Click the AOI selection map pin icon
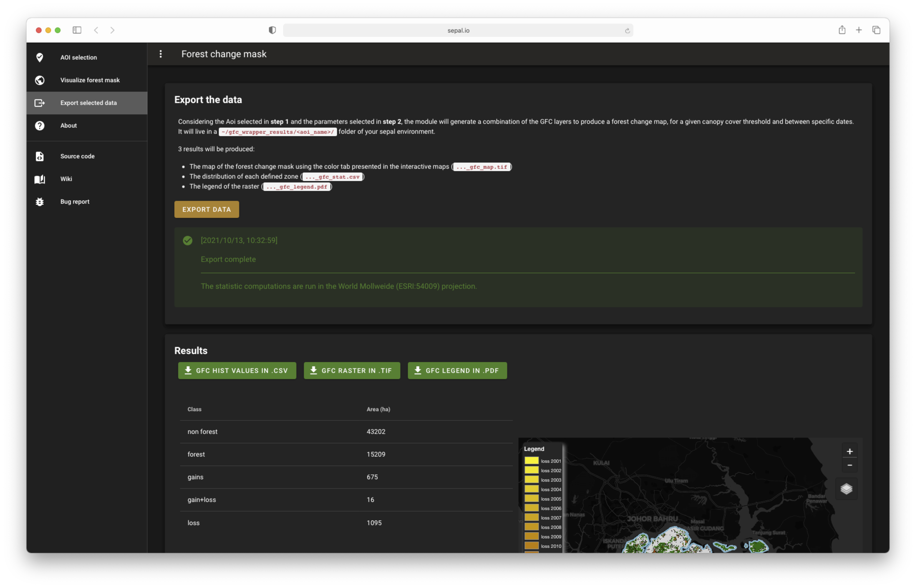The image size is (916, 588). pyautogui.click(x=40, y=57)
